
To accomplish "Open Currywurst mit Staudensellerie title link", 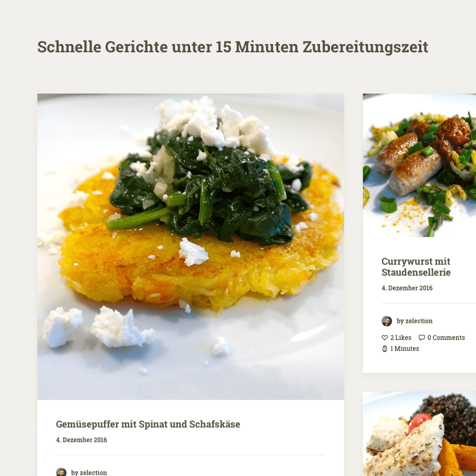I will coord(416,267).
